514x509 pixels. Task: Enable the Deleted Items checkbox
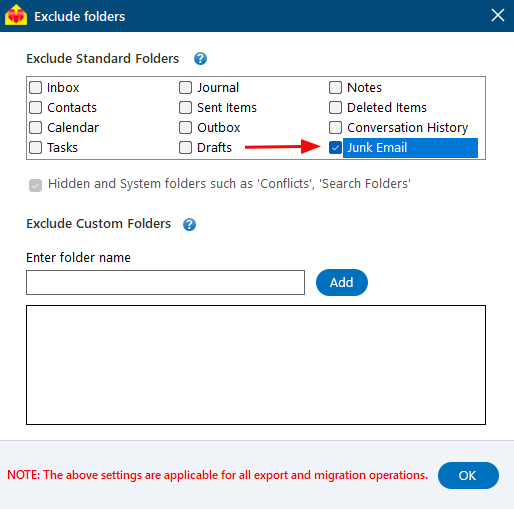pos(335,108)
